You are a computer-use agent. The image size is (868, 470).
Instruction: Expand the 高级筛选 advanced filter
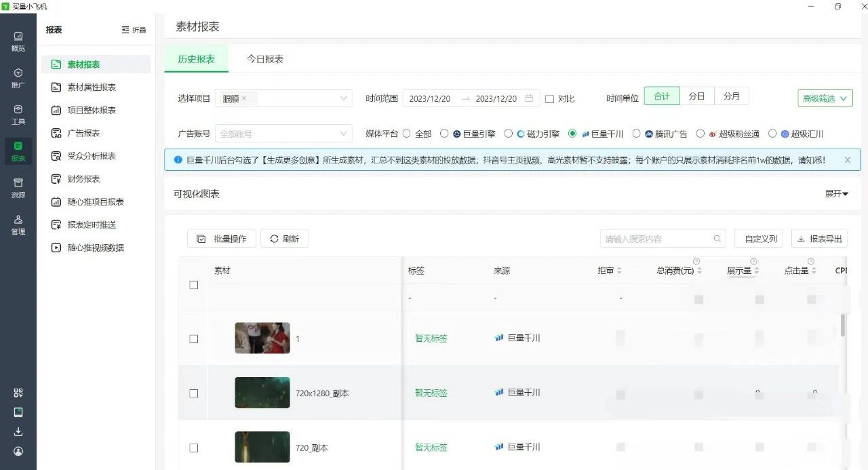[x=825, y=98]
